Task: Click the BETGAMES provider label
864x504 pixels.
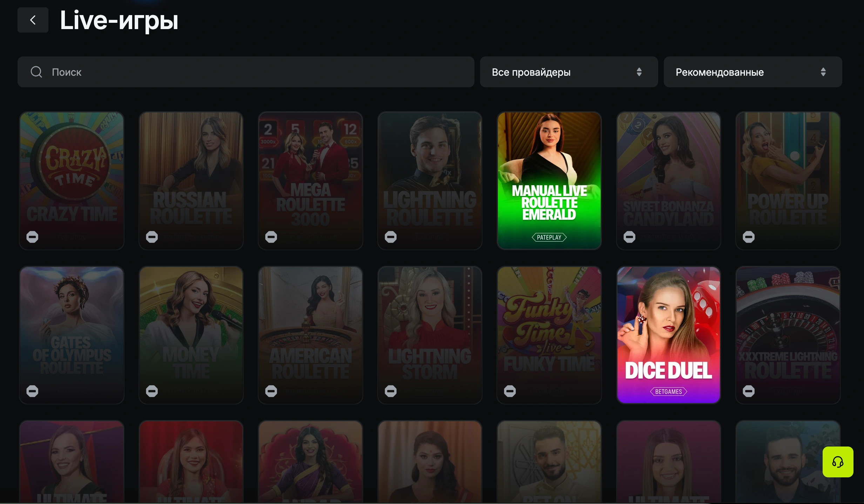Action: tap(669, 391)
